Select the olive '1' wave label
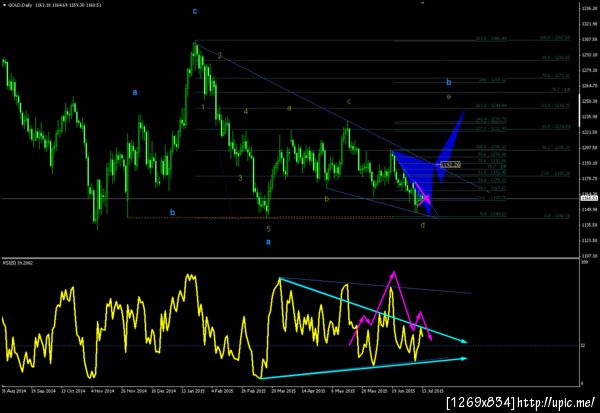The width and height of the screenshot is (600, 413). [x=203, y=107]
